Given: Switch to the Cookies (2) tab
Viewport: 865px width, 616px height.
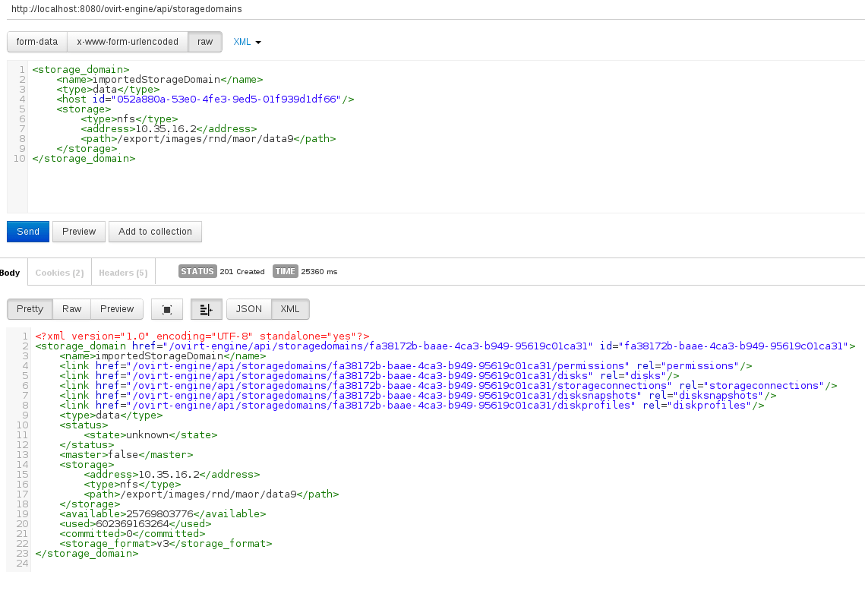Looking at the screenshot, I should 59,272.
